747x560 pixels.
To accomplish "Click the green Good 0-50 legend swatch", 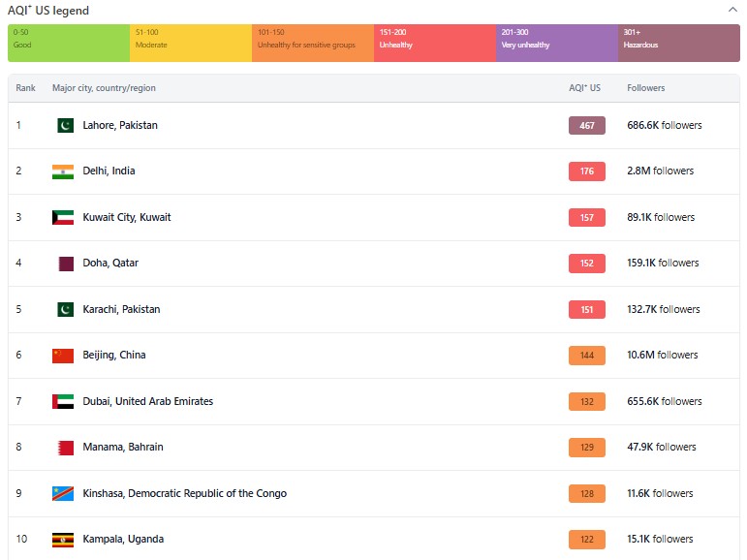I will click(x=69, y=44).
